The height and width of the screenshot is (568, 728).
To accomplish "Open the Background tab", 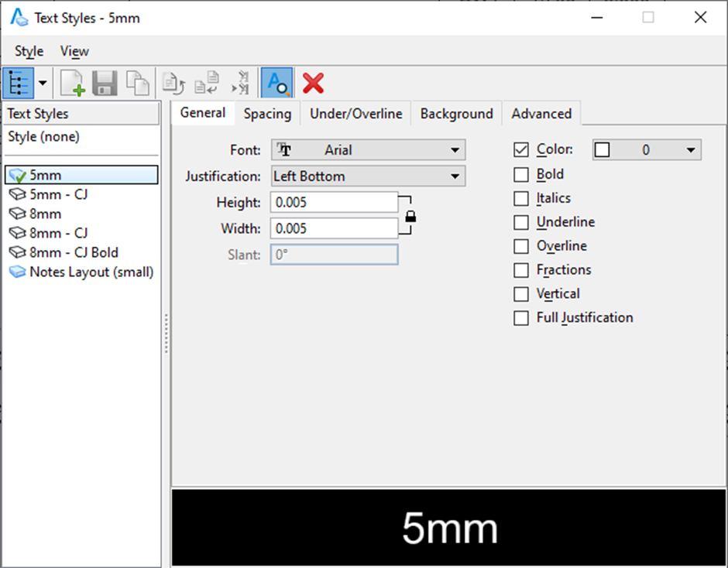I will [x=456, y=114].
